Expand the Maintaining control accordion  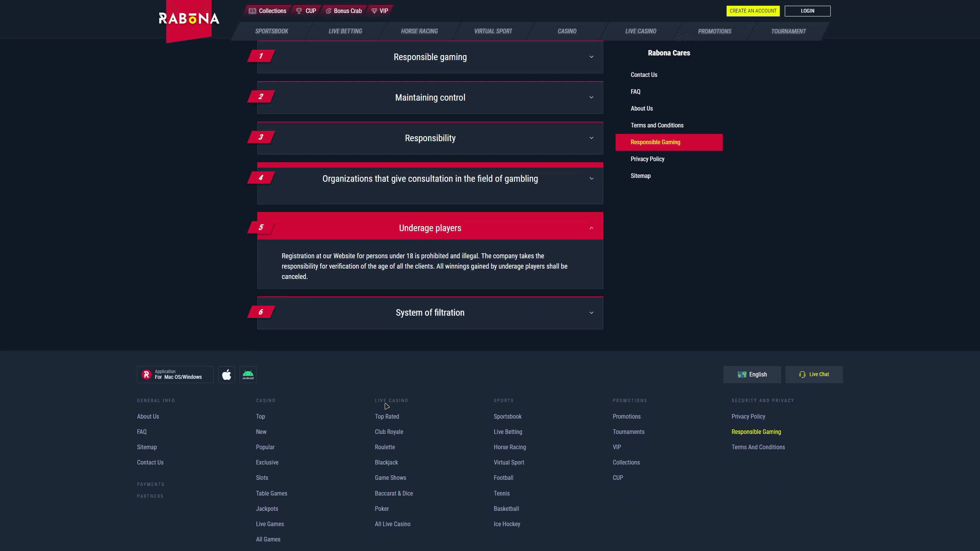(x=430, y=98)
